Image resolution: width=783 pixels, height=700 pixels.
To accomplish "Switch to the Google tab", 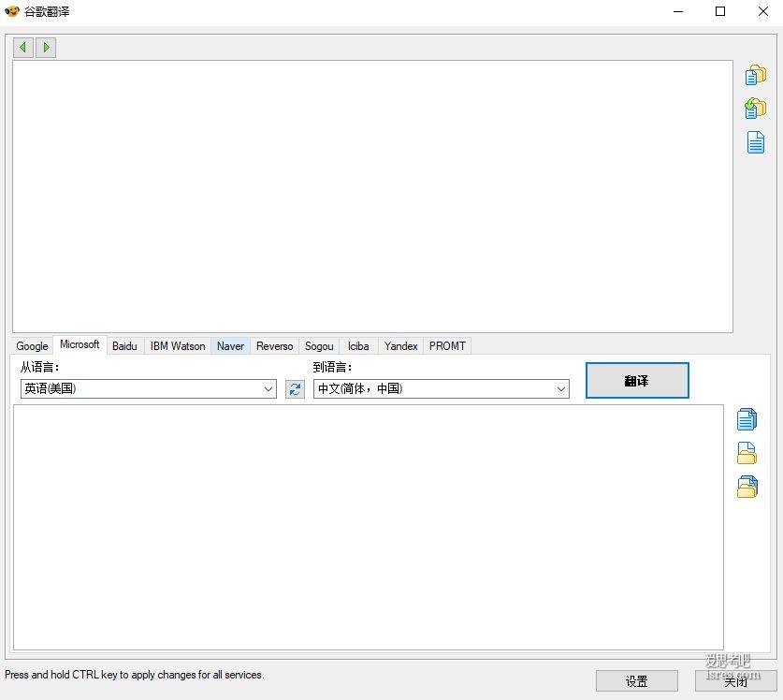I will coord(32,345).
